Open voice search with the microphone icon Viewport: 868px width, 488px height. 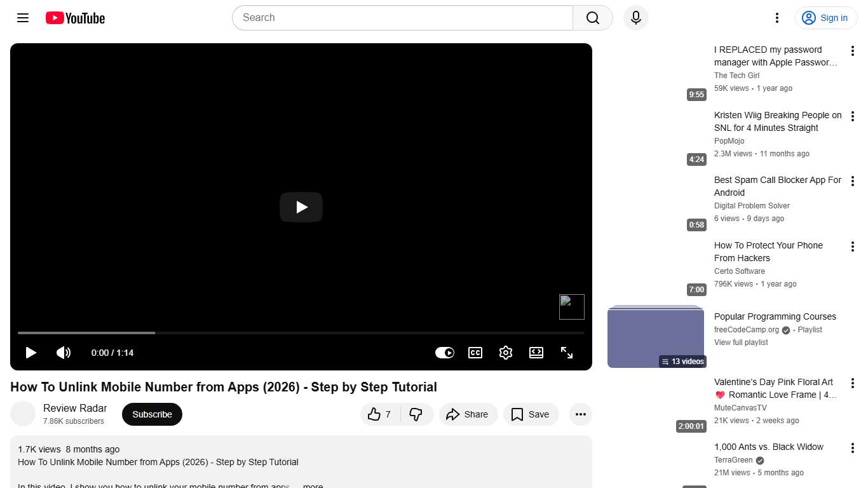pos(635,18)
